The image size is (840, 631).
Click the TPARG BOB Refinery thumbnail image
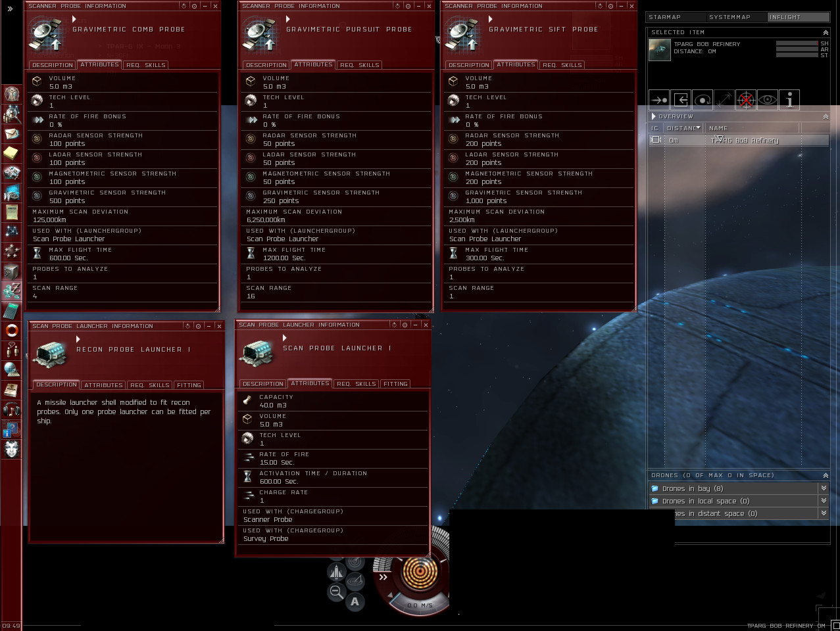click(x=660, y=50)
